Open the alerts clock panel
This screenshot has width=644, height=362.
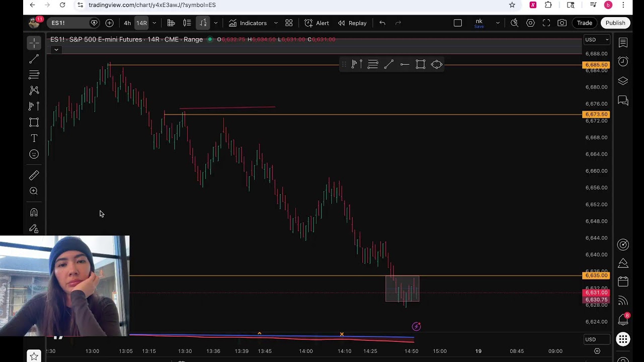click(x=623, y=61)
